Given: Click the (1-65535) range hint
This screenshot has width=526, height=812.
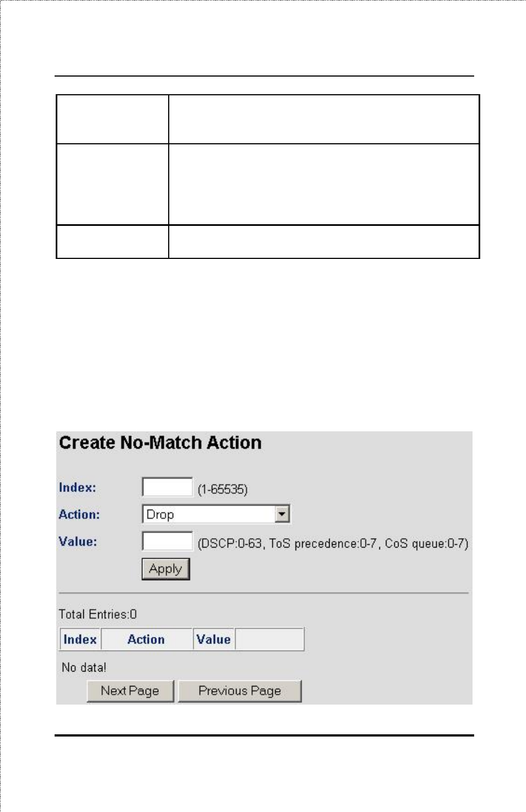Looking at the screenshot, I should click(223, 489).
